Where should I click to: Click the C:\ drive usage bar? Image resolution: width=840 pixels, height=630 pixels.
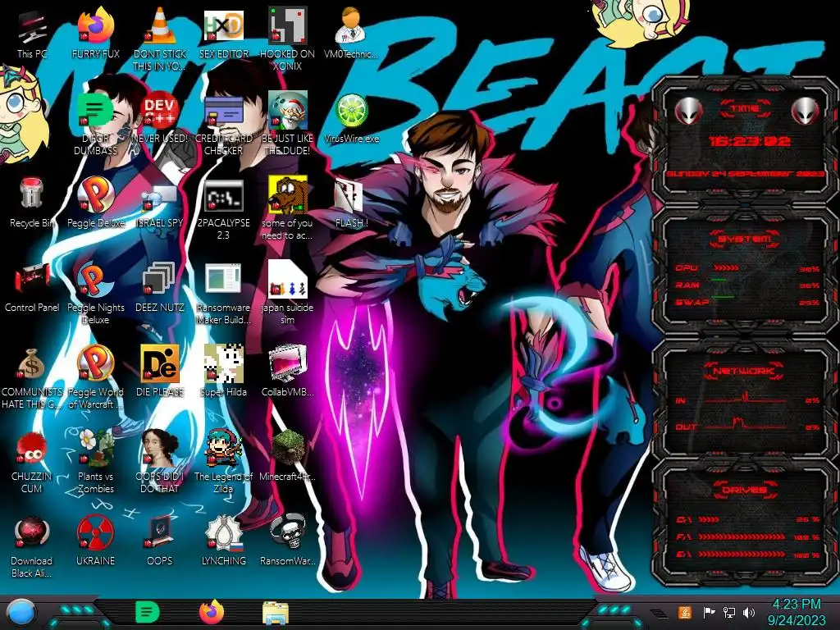point(709,519)
